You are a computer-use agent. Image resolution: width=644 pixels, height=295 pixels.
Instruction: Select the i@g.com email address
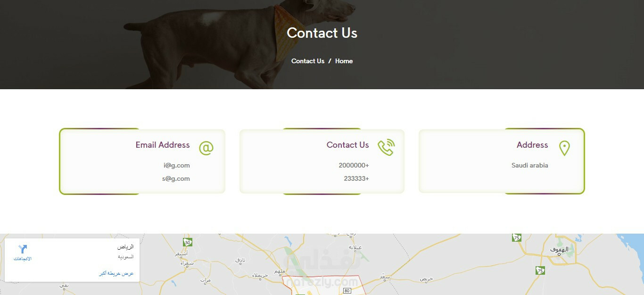[177, 165]
